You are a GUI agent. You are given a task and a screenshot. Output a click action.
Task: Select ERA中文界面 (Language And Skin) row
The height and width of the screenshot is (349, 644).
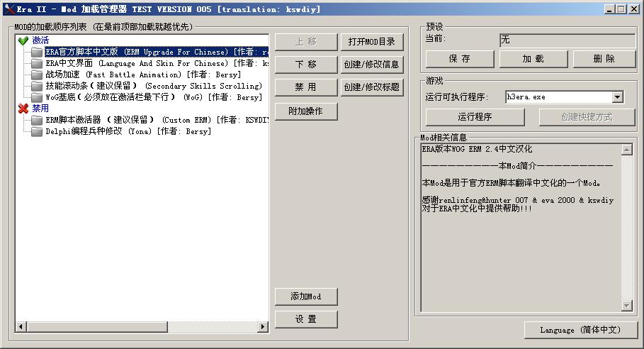click(x=157, y=63)
